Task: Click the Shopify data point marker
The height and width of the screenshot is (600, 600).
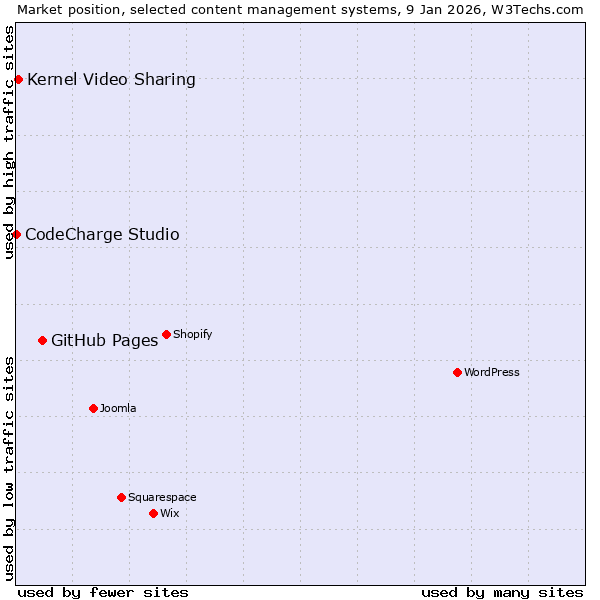Action: [166, 334]
